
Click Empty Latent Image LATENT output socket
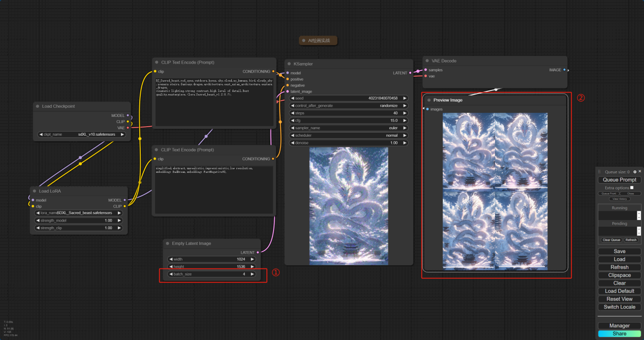click(x=258, y=252)
